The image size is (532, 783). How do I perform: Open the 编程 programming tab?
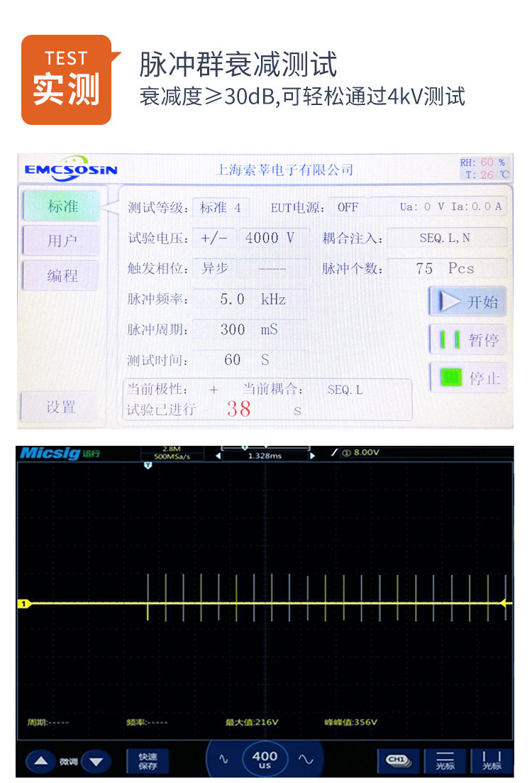(62, 275)
